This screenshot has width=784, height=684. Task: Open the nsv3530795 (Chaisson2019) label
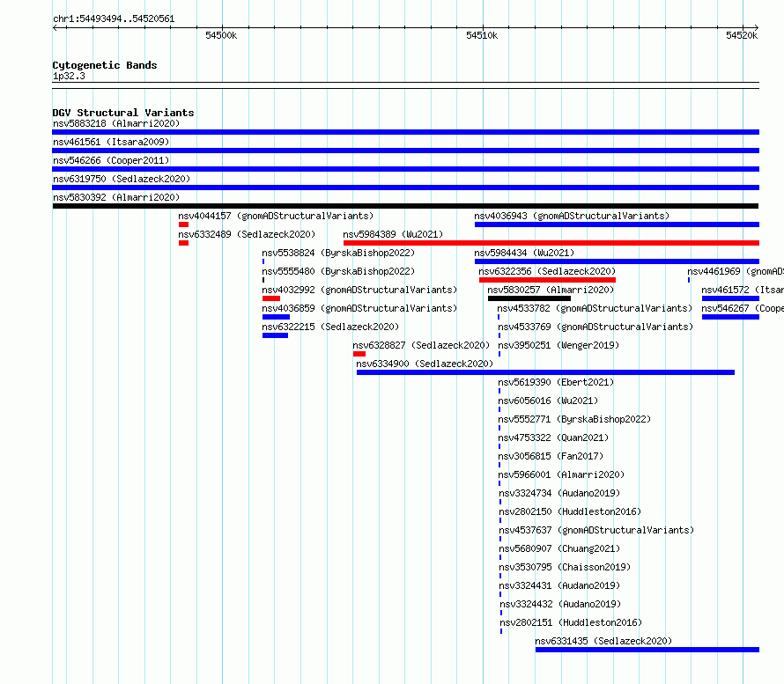(x=565, y=567)
